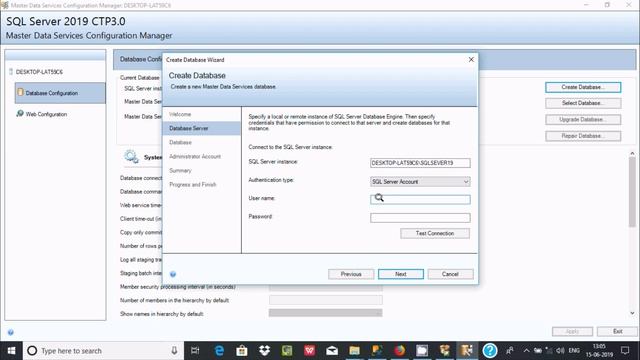
Task: Click the Select Database button
Action: coord(583,103)
